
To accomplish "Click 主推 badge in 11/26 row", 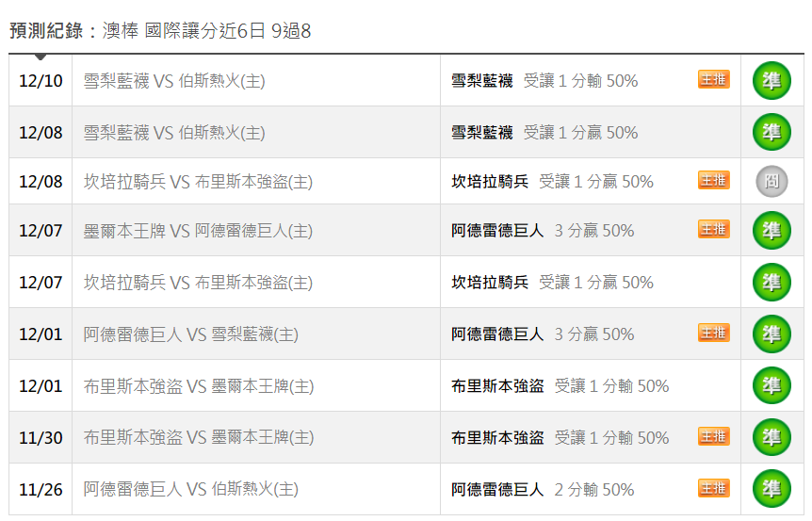I will click(714, 488).
